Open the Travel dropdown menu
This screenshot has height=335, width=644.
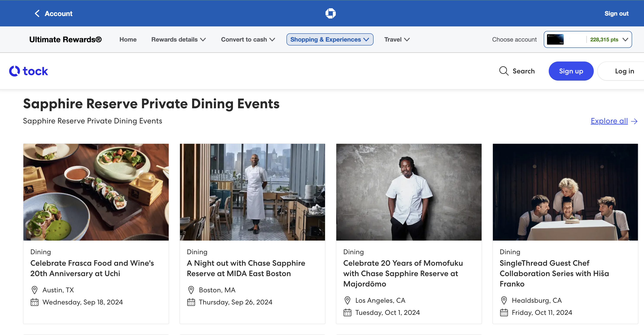[x=397, y=39]
